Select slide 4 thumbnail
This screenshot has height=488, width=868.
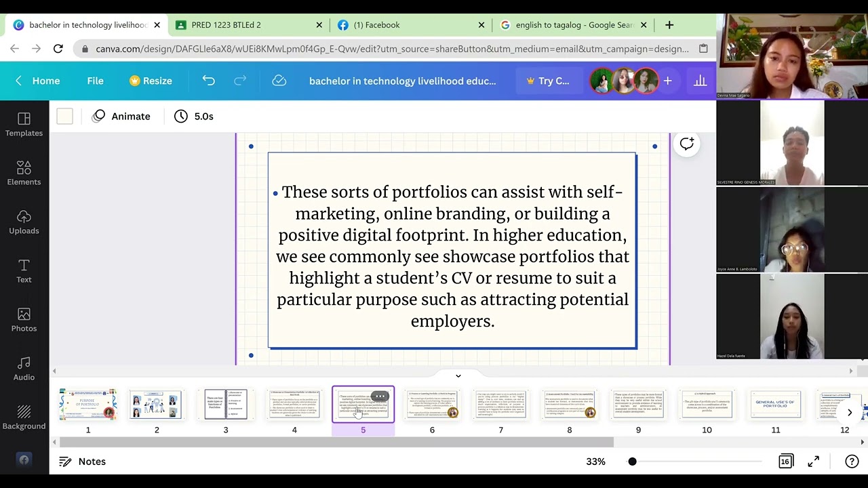click(294, 405)
